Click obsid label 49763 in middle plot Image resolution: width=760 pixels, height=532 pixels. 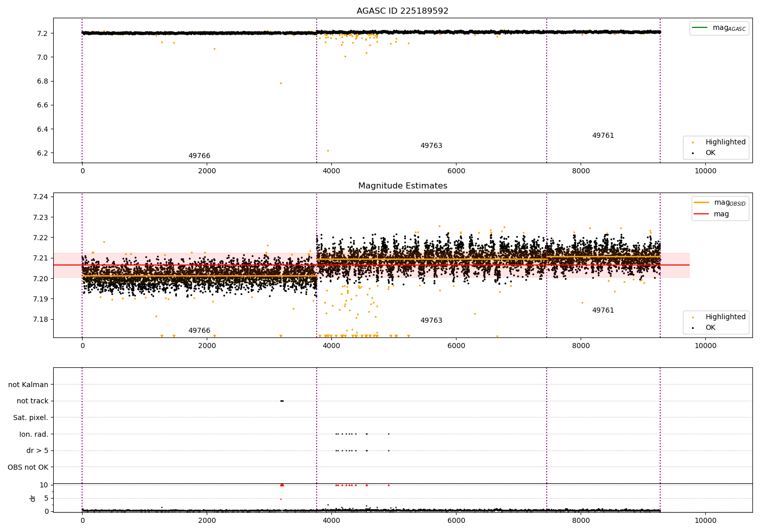[431, 321]
